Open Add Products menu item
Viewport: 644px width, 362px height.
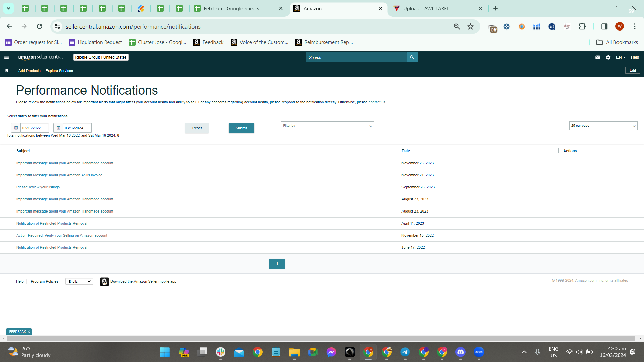pyautogui.click(x=30, y=71)
